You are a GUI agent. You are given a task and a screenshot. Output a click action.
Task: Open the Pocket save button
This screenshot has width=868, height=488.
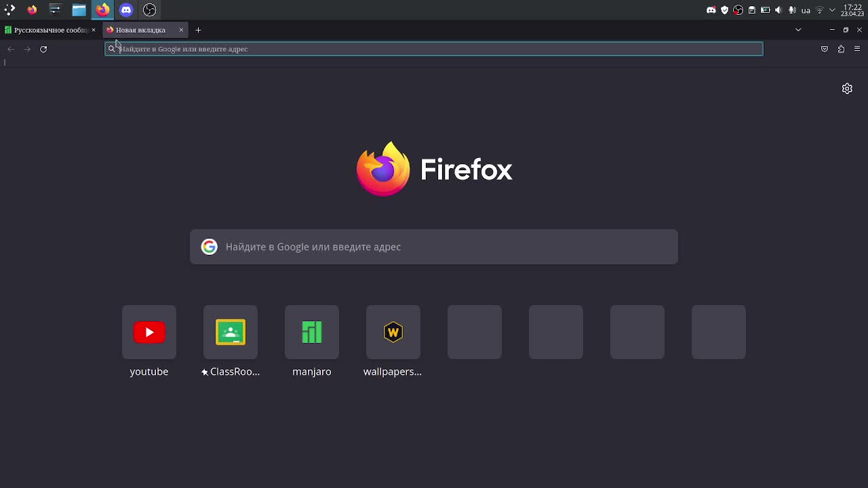click(825, 49)
